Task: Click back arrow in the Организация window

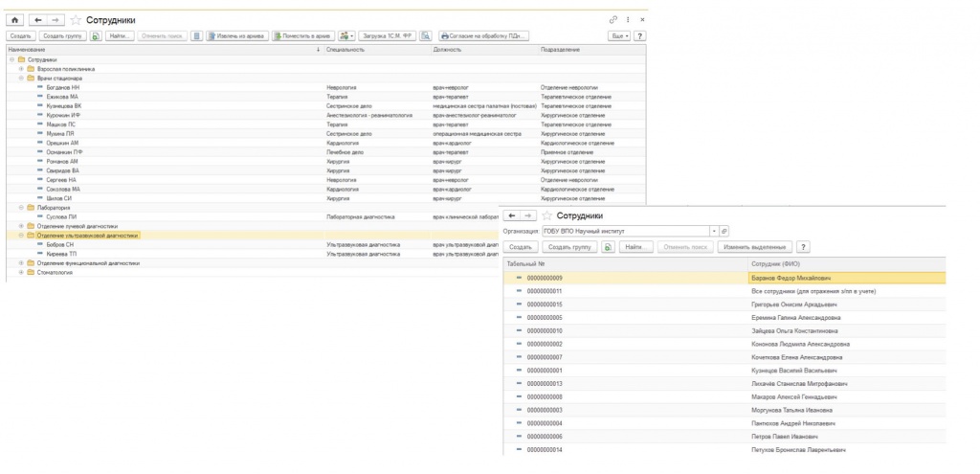Action: point(513,215)
